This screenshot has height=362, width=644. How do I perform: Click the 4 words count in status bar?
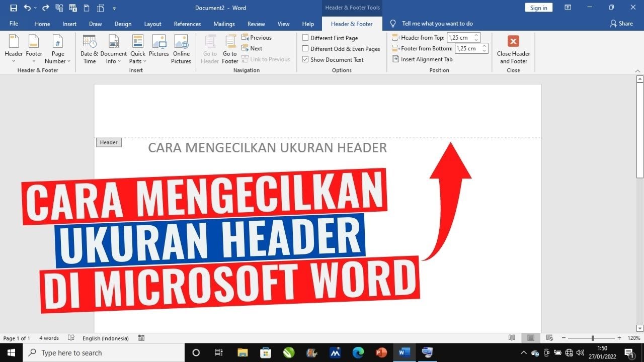tap(49, 338)
